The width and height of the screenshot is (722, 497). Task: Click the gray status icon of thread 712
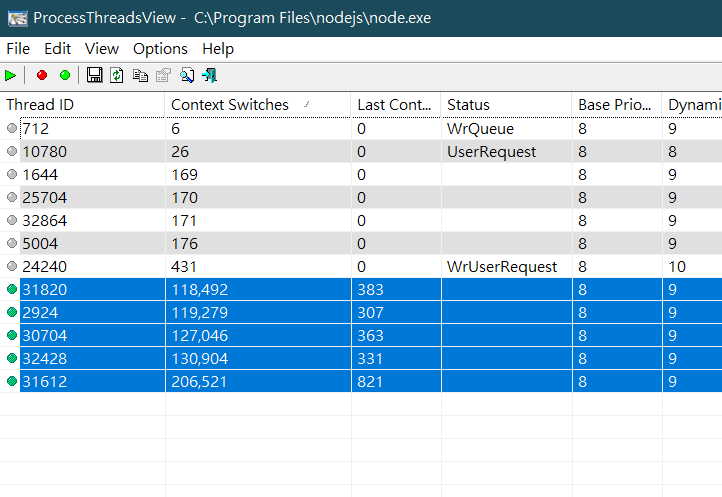(12, 128)
